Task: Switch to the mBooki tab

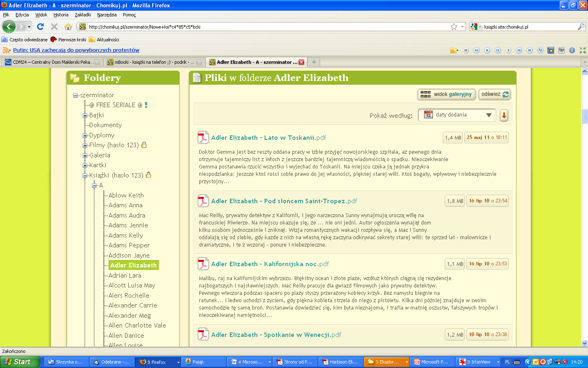Action: (x=154, y=62)
